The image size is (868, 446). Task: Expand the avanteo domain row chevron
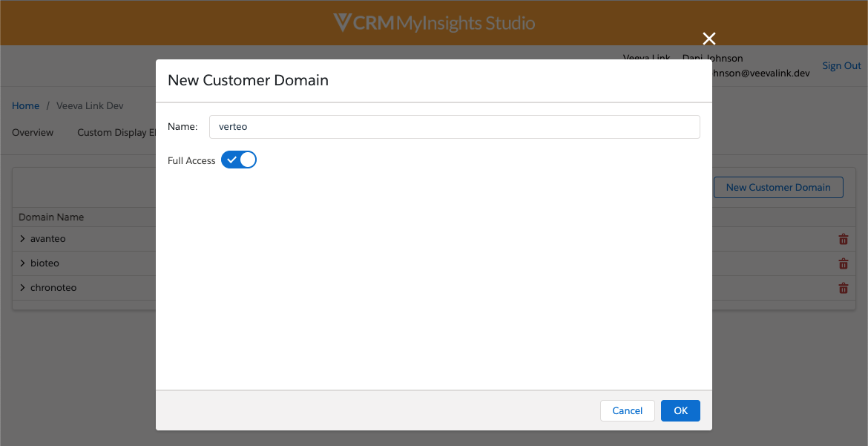[22, 239]
